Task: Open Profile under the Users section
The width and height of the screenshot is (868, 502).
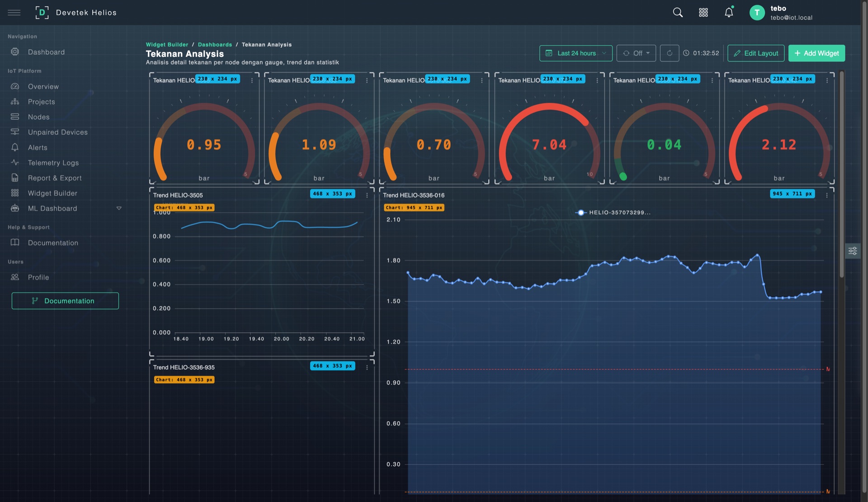Action: (x=38, y=277)
